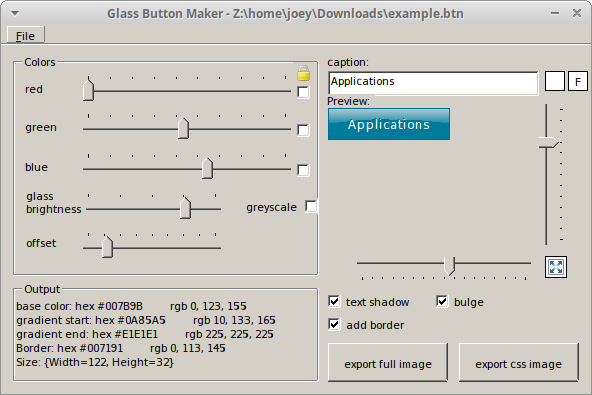Click the vertical height slider handle

[x=549, y=143]
